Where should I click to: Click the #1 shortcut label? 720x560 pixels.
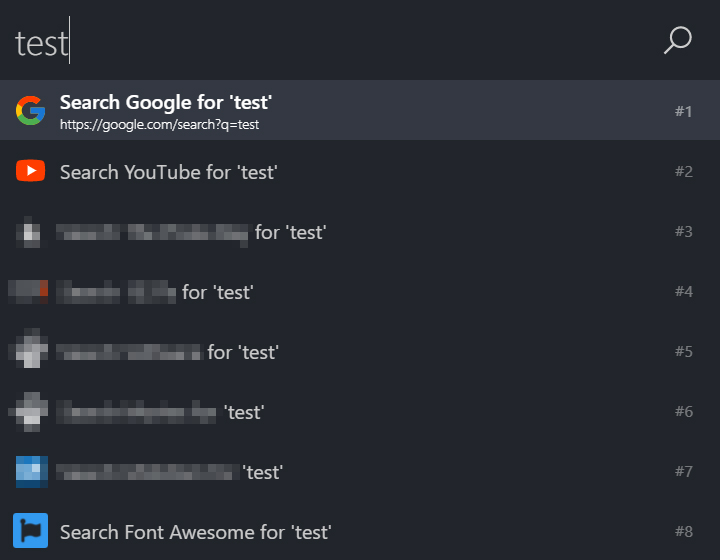click(x=683, y=111)
